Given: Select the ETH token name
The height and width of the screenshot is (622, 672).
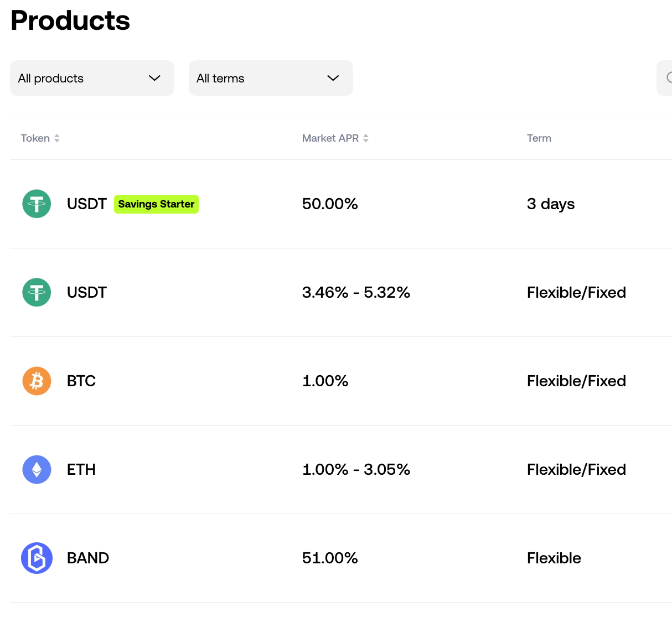Looking at the screenshot, I should tap(81, 469).
